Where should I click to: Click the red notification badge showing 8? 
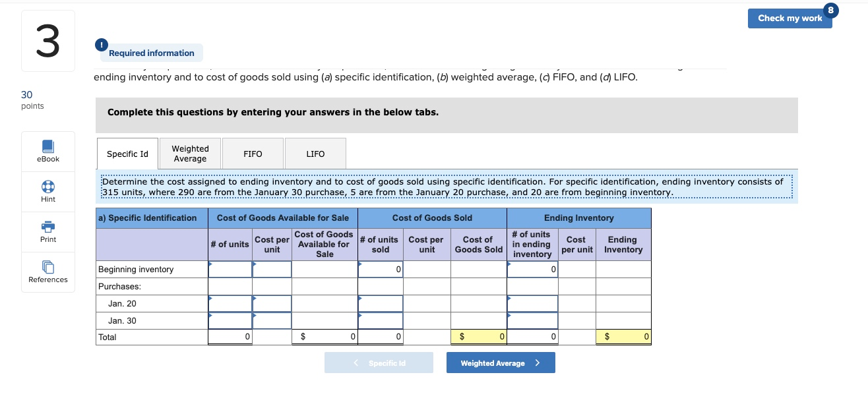pos(830,10)
